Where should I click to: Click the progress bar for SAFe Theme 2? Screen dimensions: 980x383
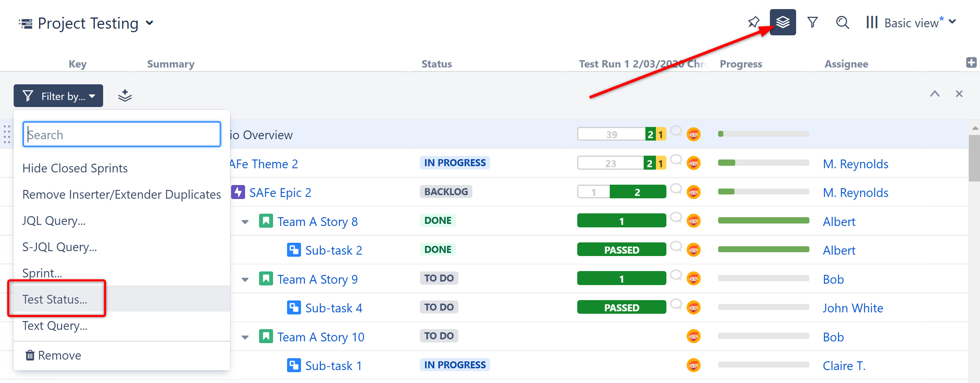click(763, 163)
